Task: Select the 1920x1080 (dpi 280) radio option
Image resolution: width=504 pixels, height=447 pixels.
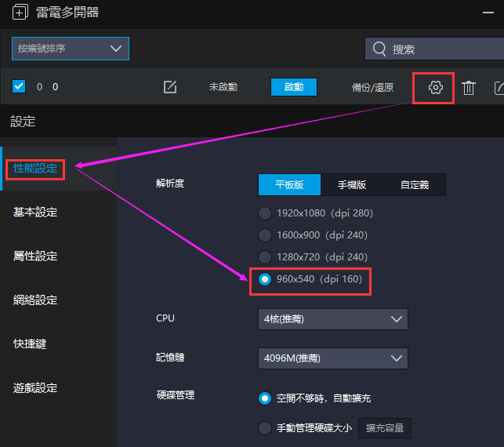Action: pyautogui.click(x=265, y=213)
